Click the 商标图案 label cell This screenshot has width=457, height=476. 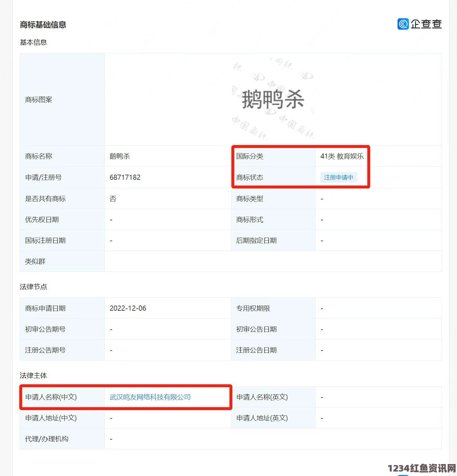coord(62,99)
